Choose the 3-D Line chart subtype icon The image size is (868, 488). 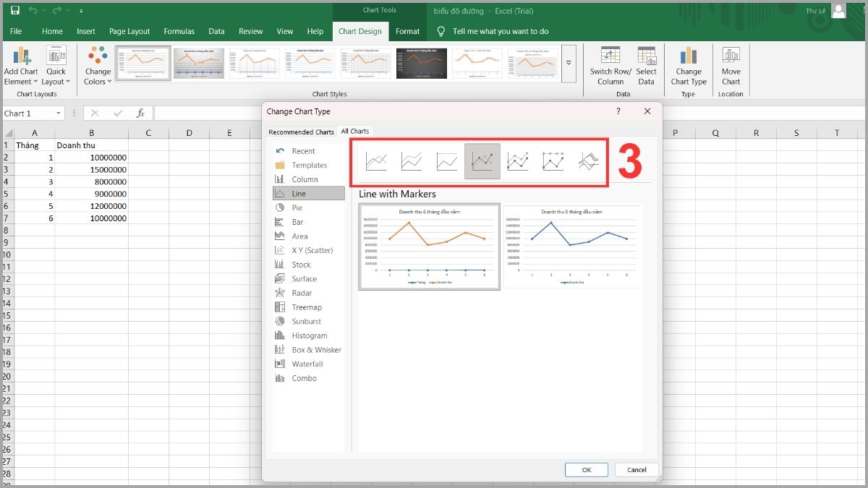pos(588,161)
